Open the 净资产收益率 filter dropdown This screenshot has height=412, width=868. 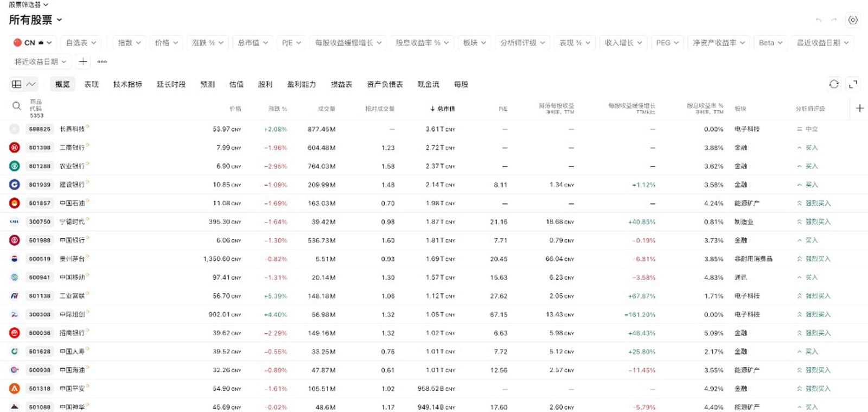718,42
